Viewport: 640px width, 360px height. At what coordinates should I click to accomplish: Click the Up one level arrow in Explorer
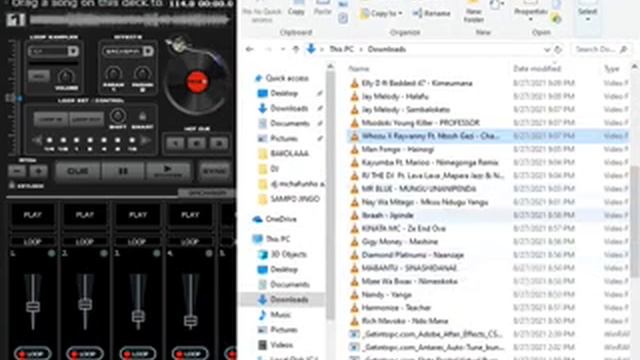pos(296,49)
